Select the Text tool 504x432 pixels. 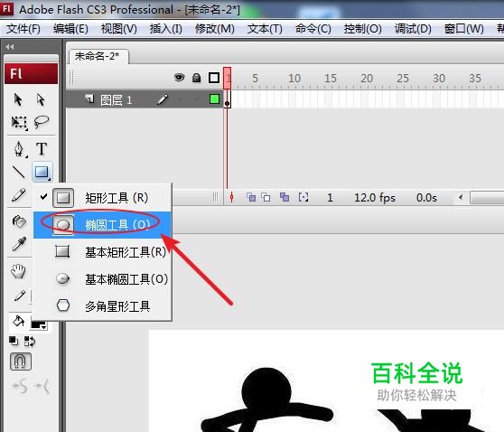pos(42,148)
